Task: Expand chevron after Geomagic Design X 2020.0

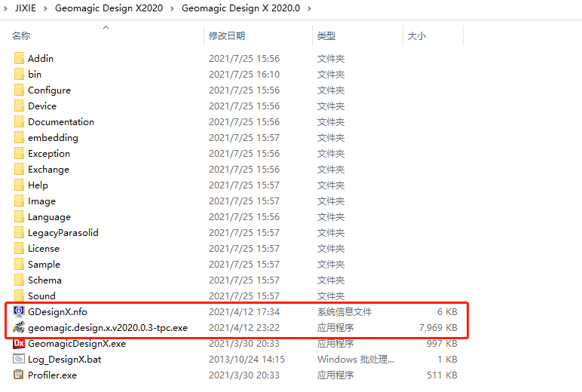Action: coord(309,8)
